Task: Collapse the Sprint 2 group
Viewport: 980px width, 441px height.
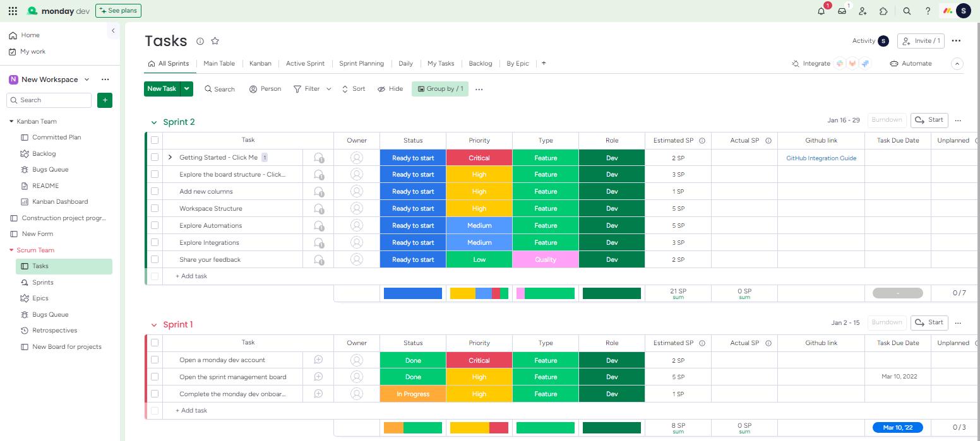Action: (153, 122)
